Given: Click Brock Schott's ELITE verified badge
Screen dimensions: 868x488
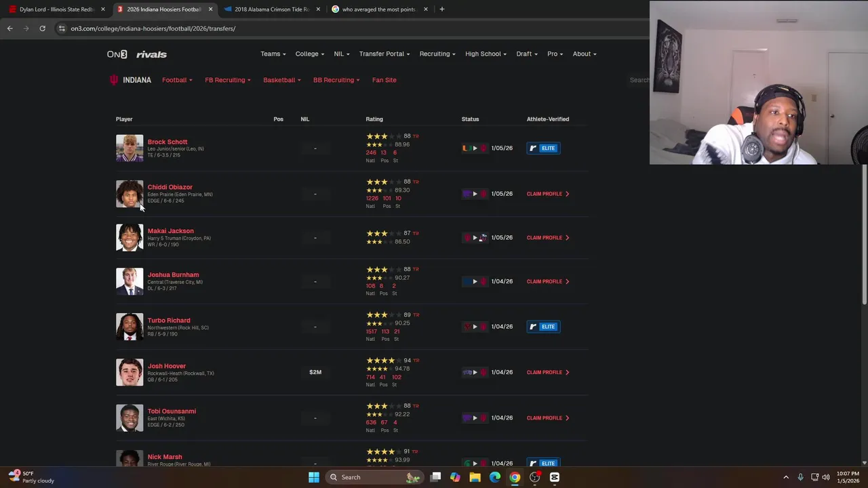Looking at the screenshot, I should click(x=543, y=148).
